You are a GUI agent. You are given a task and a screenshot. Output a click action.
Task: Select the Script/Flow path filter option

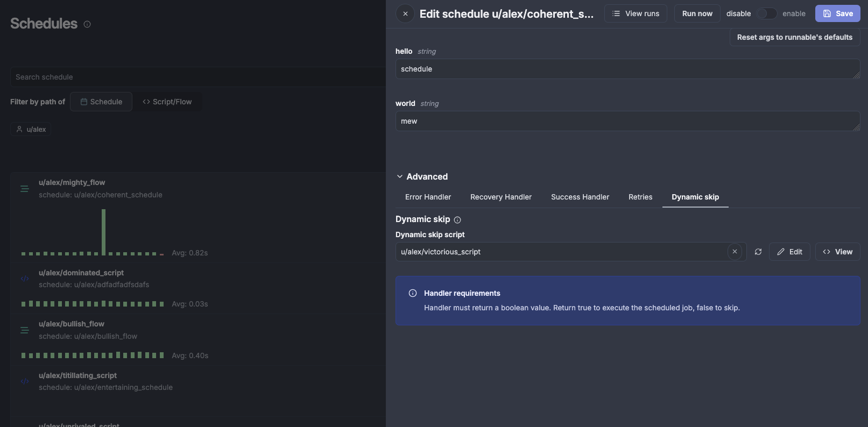pos(167,102)
